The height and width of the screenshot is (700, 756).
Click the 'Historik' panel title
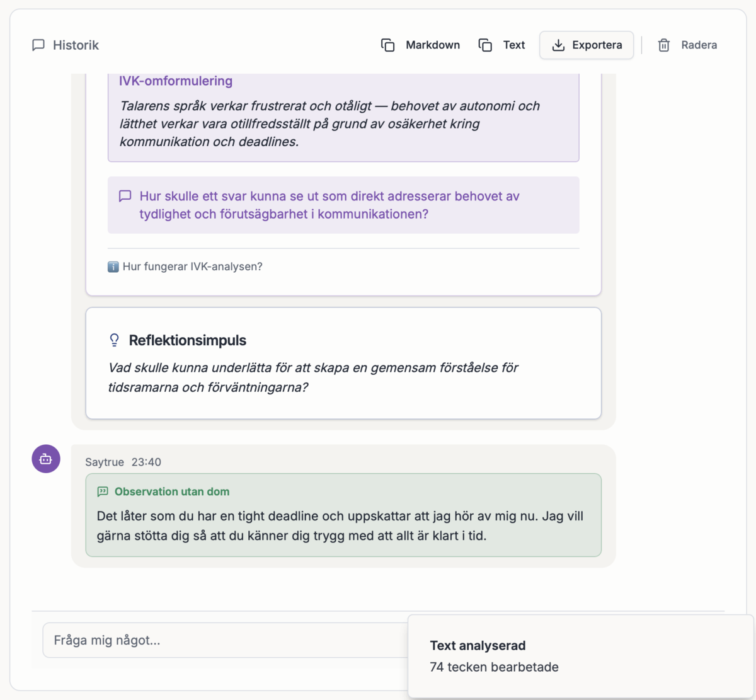click(x=76, y=45)
